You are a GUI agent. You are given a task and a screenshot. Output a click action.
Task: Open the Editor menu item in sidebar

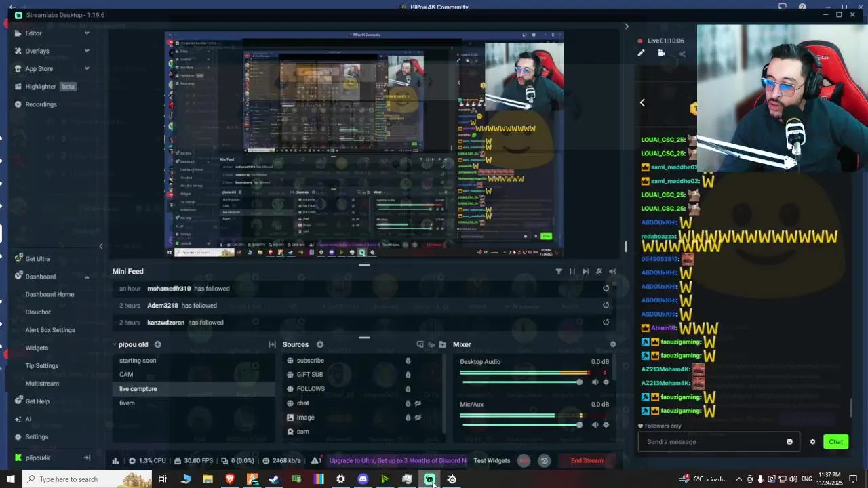tap(33, 33)
